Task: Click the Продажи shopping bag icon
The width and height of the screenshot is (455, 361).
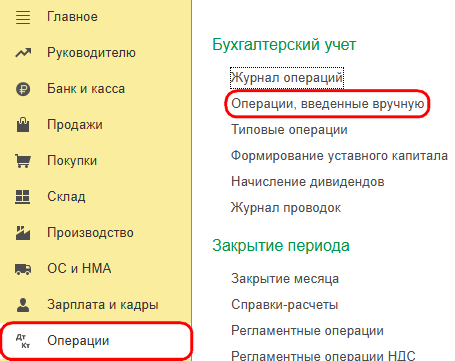Action: pos(23,124)
